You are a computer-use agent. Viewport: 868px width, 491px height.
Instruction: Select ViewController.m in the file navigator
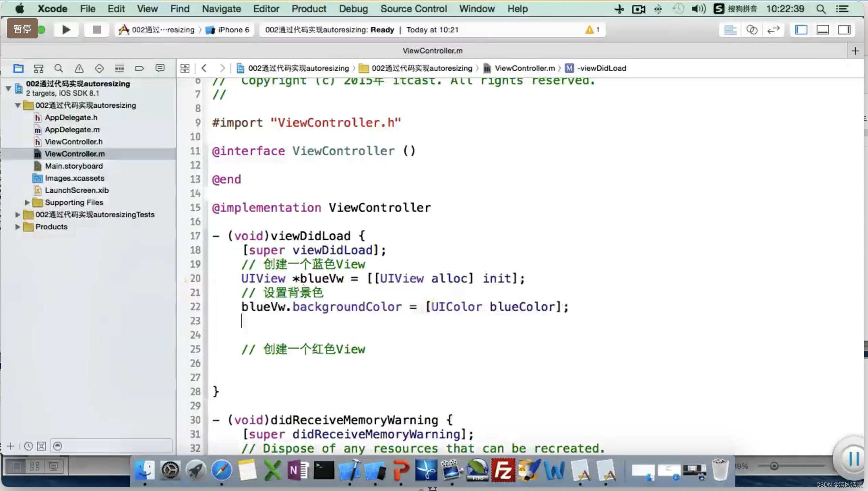coord(74,154)
